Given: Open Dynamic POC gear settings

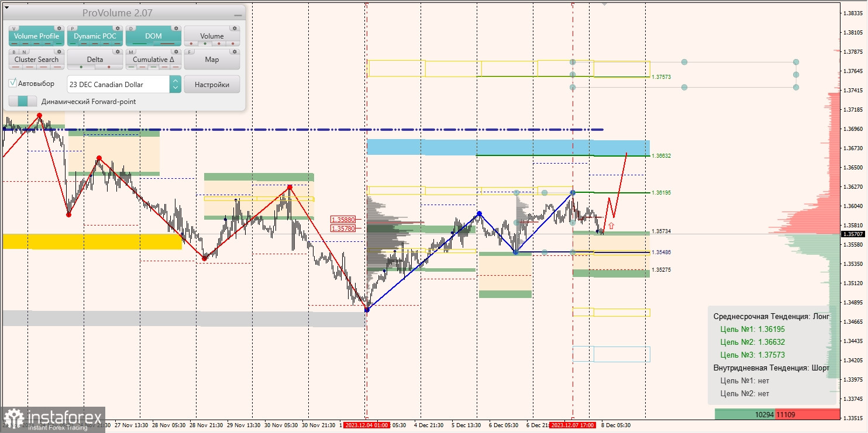Looking at the screenshot, I should point(117,28).
